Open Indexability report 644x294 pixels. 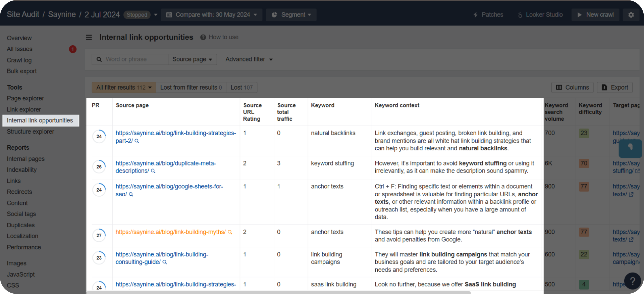coord(22,170)
